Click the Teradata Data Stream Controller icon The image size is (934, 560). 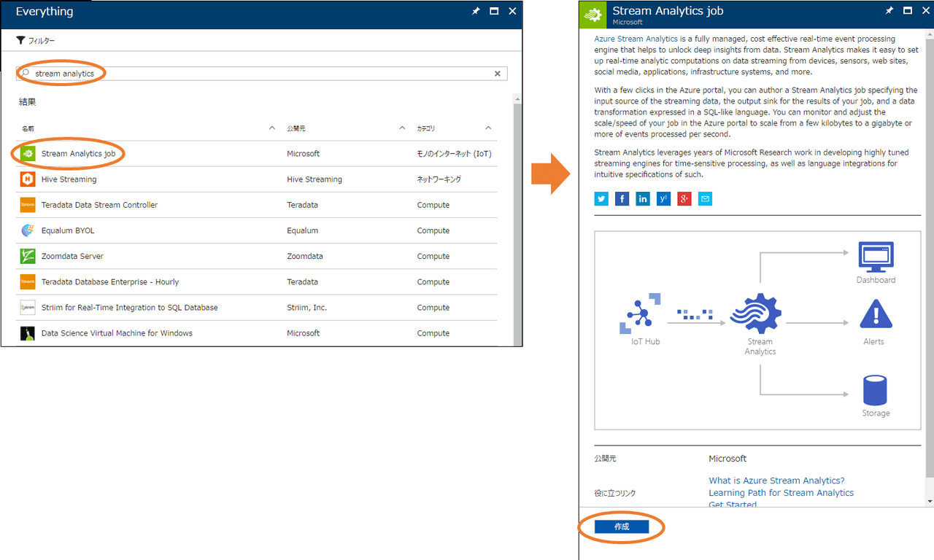click(x=28, y=205)
